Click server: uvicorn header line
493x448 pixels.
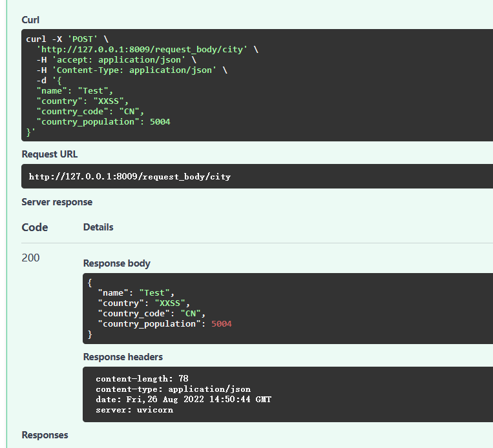(x=134, y=410)
